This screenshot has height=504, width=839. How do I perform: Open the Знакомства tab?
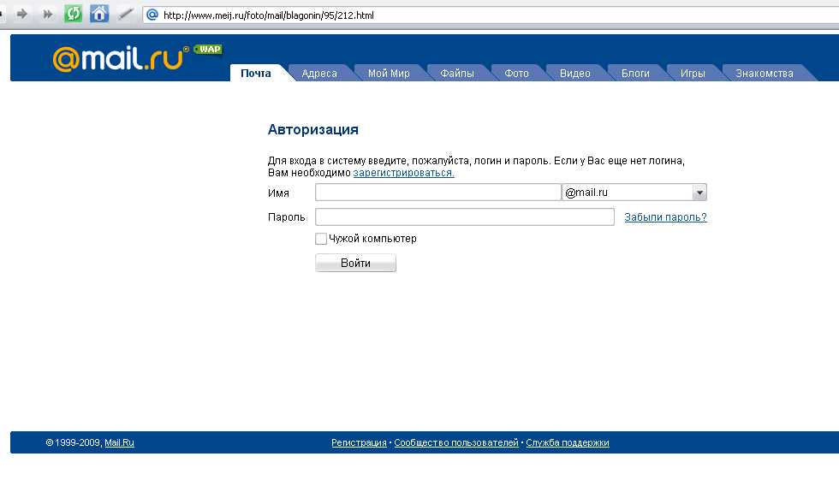tap(764, 74)
